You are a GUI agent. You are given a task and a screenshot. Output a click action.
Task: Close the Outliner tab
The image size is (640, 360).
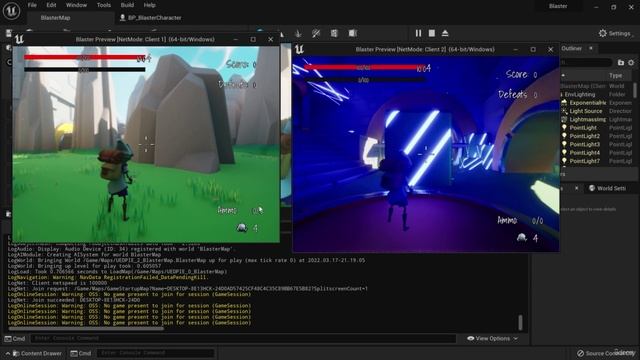[591, 48]
